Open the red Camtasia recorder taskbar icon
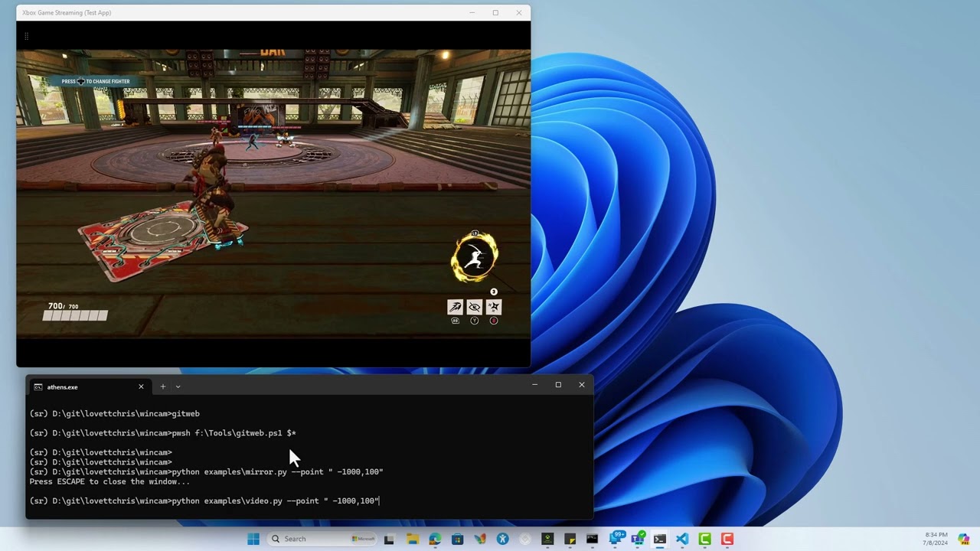The height and width of the screenshot is (551, 980). [x=727, y=539]
